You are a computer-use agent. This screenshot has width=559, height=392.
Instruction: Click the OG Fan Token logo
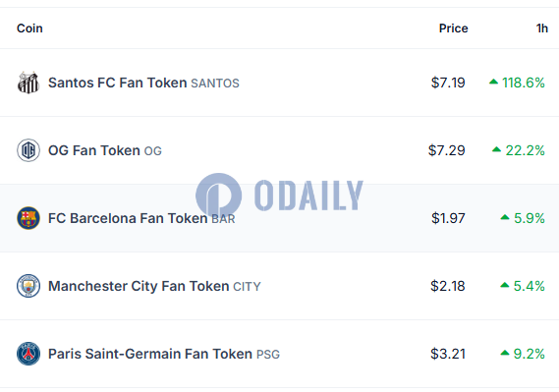(28, 150)
